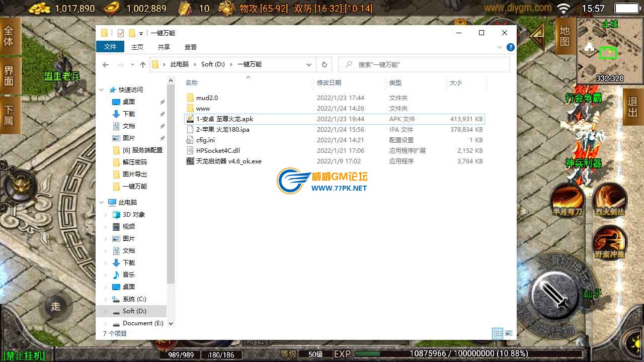Open [6] 服务端配置 quick access folder
644x362 pixels.
tap(142, 150)
